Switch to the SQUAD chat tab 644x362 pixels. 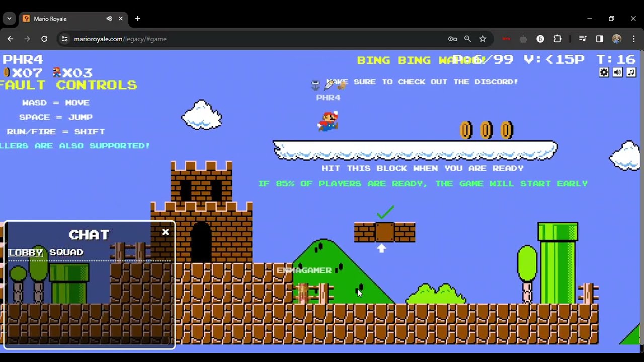coord(66,252)
